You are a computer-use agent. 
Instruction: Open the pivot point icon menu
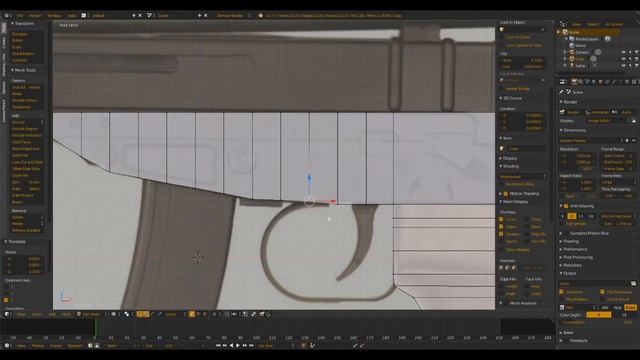point(127,314)
